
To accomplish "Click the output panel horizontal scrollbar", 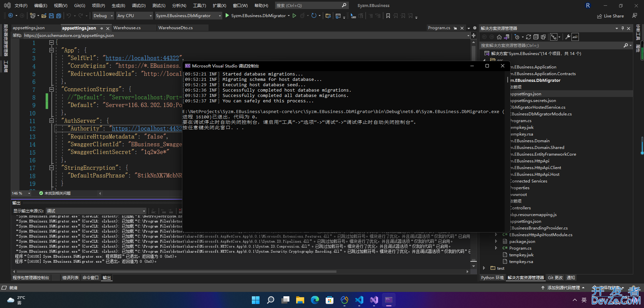I will tap(177, 271).
